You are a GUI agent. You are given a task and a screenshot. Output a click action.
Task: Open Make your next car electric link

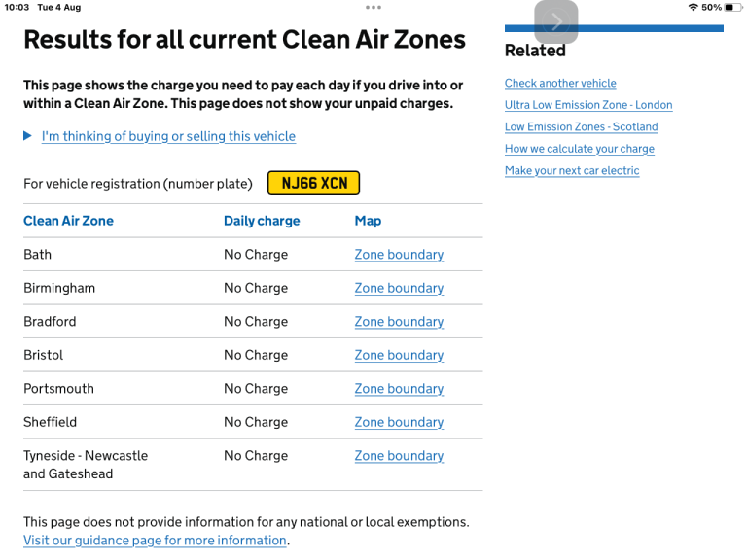pyautogui.click(x=572, y=170)
